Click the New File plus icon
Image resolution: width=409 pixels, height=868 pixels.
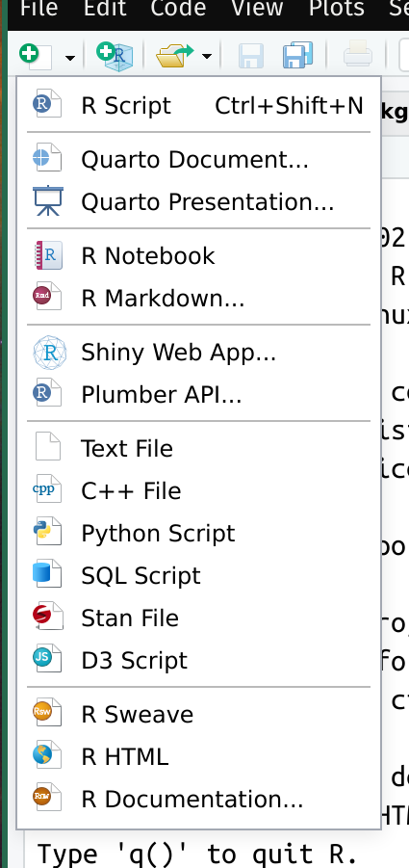point(36,56)
